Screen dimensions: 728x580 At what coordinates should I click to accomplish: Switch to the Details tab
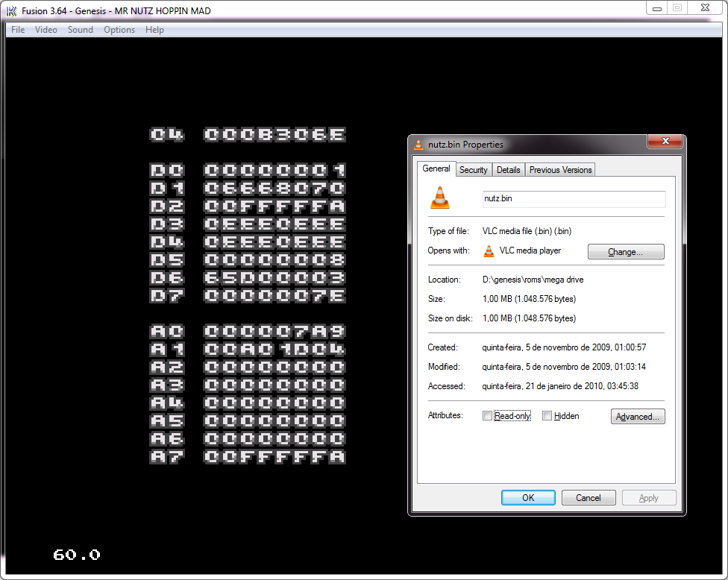[509, 170]
